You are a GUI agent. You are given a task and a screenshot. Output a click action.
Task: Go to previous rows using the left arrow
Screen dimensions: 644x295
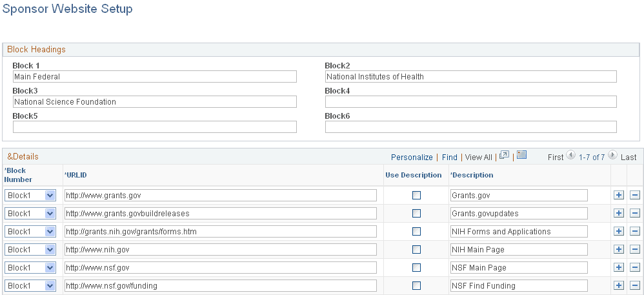click(570, 156)
